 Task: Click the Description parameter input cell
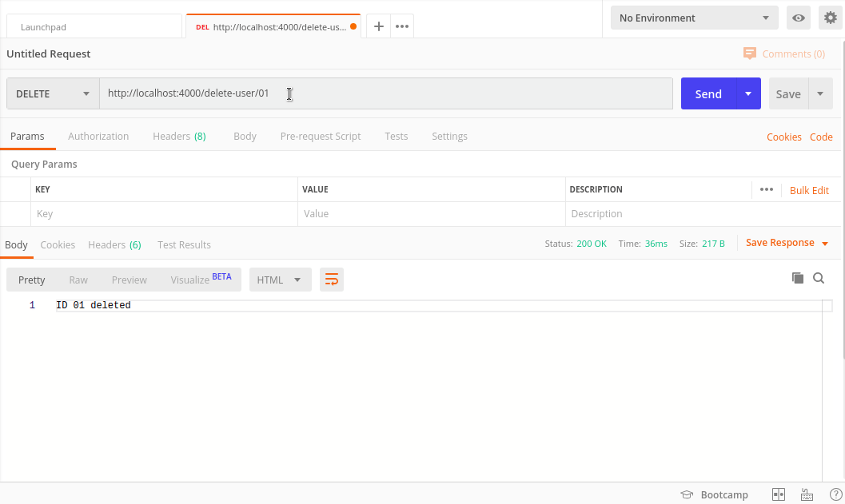[703, 214]
